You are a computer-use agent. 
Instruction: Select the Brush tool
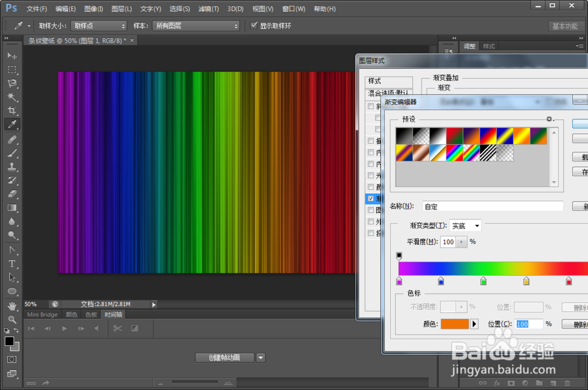(x=12, y=153)
